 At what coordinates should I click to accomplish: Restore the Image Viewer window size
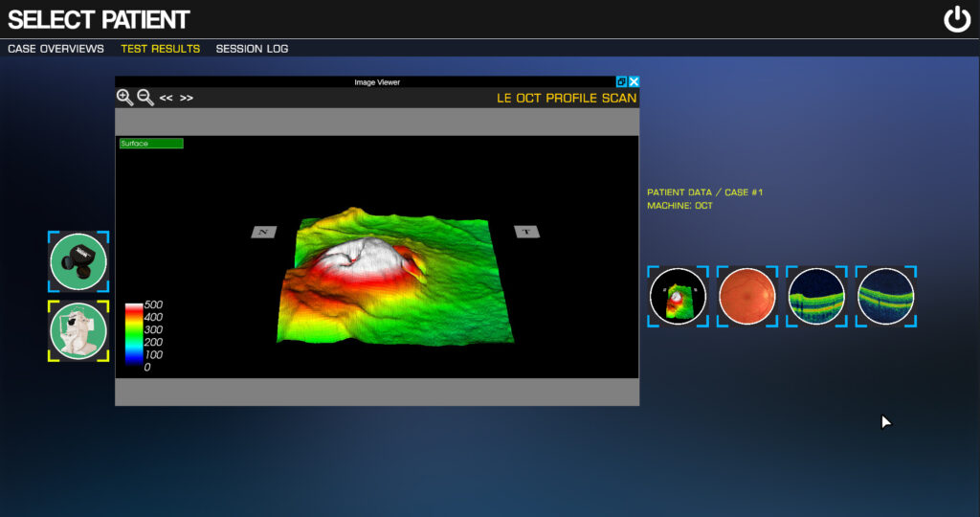(x=621, y=82)
